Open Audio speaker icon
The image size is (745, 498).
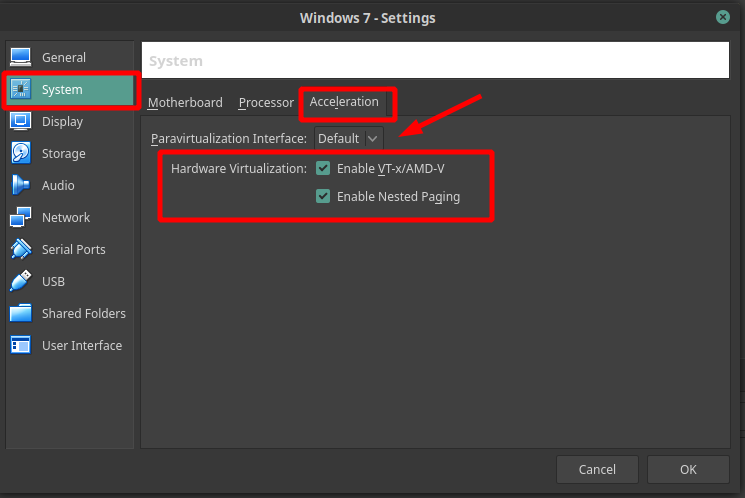20,185
